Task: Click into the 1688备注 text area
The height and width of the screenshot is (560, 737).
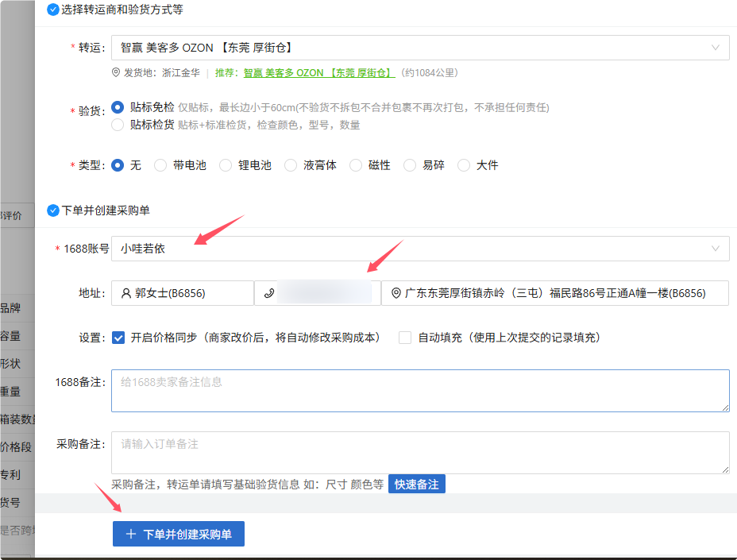Action: pos(420,391)
